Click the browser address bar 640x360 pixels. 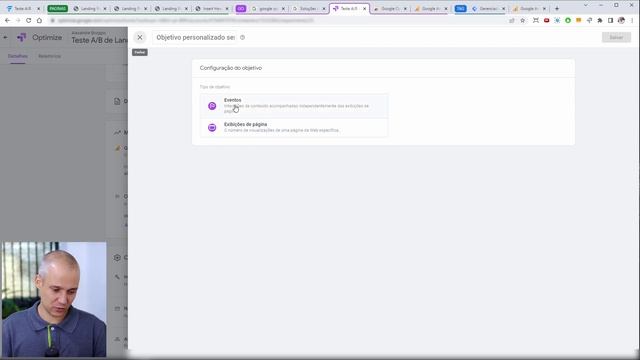tap(278, 20)
